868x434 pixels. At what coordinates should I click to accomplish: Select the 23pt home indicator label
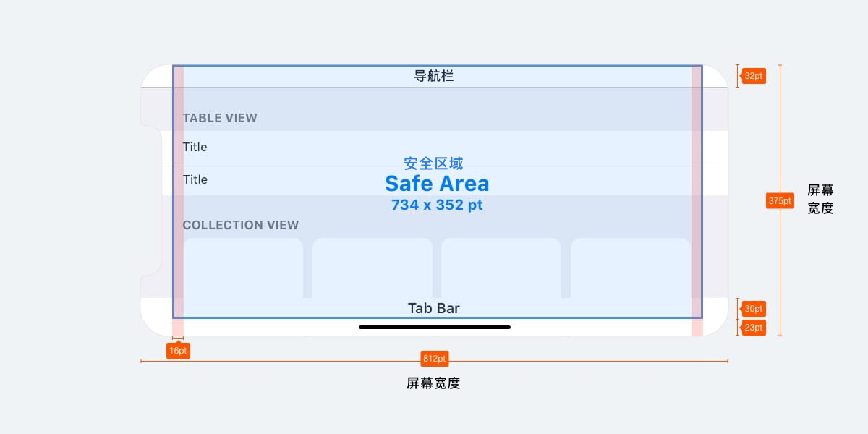tap(754, 328)
